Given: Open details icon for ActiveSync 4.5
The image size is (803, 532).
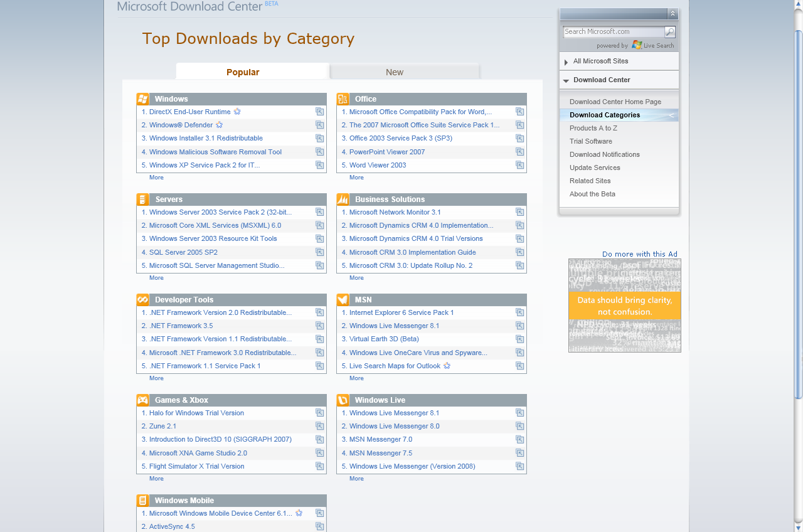Looking at the screenshot, I should 320,526.
